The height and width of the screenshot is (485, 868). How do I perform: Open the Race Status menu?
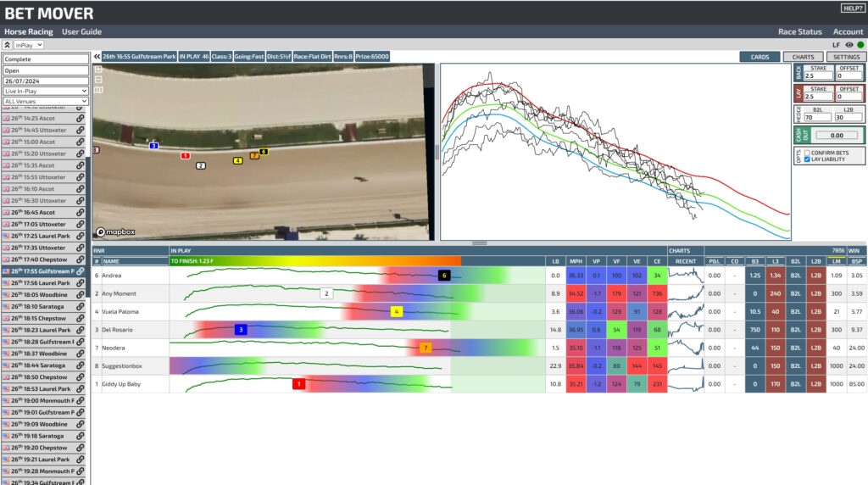(799, 31)
